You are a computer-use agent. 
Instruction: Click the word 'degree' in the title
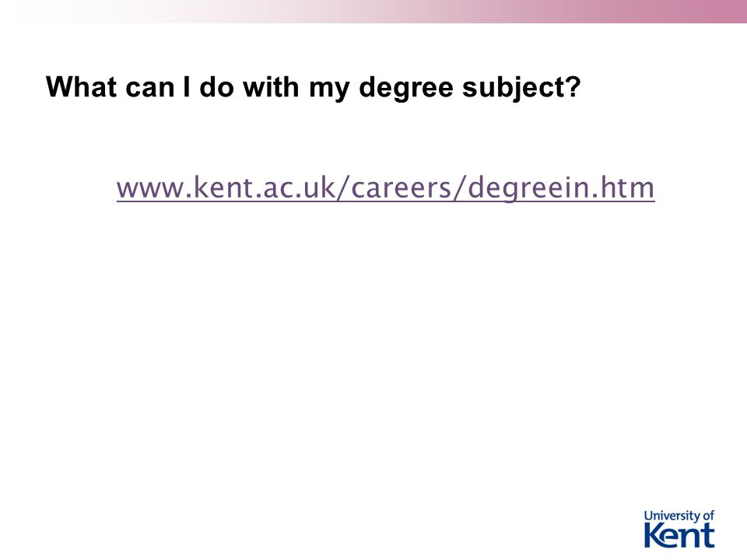[405, 89]
